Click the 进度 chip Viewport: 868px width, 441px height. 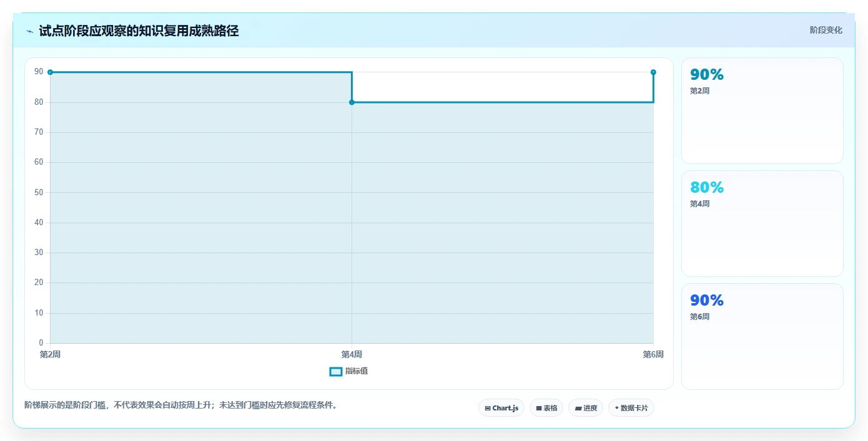586,408
